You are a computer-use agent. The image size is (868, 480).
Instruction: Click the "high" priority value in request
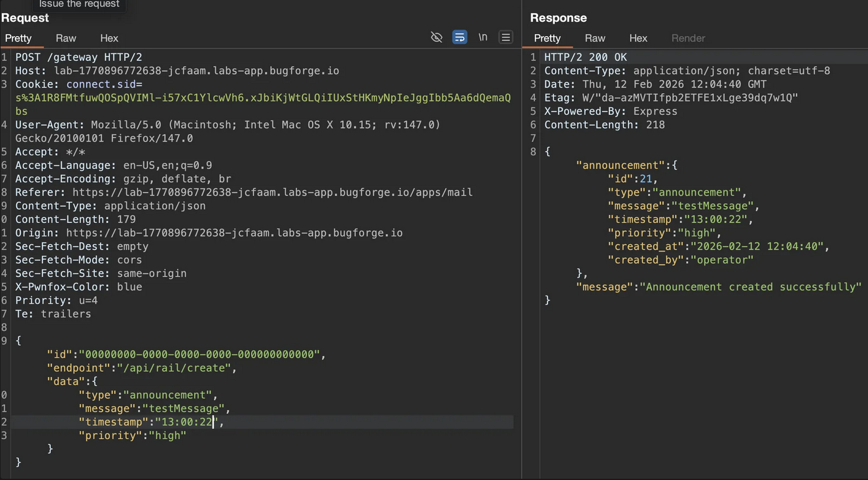[165, 436]
